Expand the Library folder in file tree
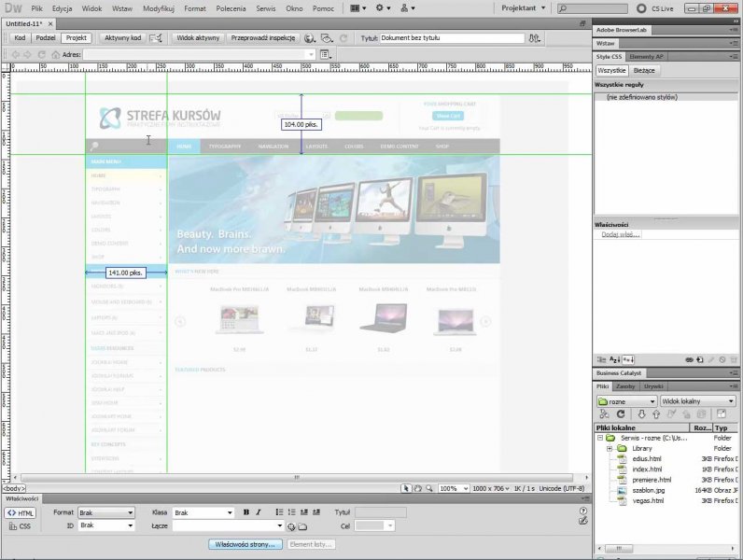This screenshot has width=743, height=560. coord(609,448)
